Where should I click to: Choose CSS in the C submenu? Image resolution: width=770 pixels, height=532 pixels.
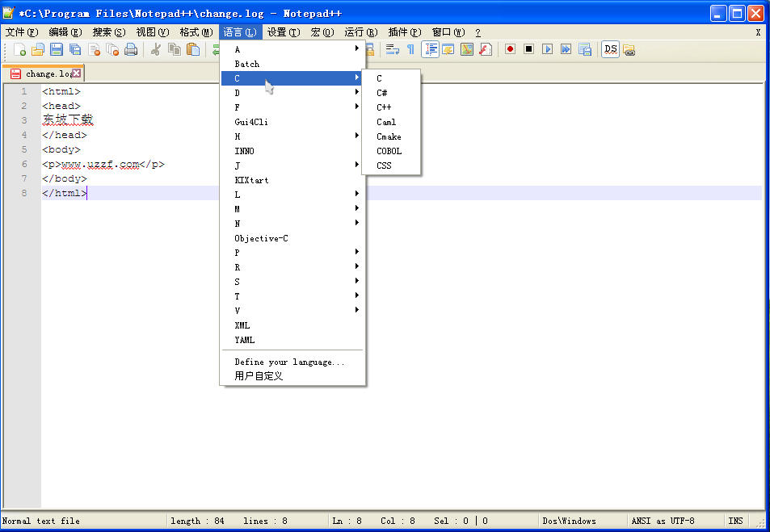[384, 165]
